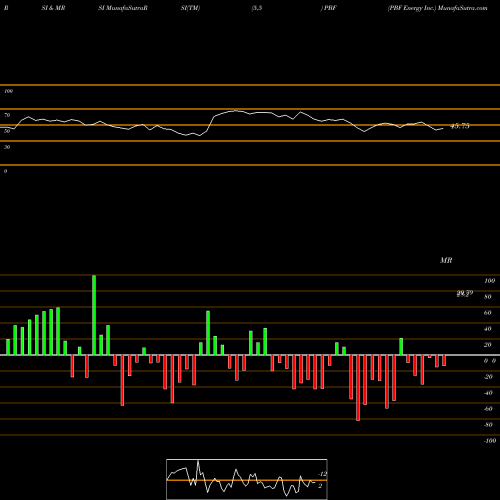Click the MR axis label '60'

(488, 313)
